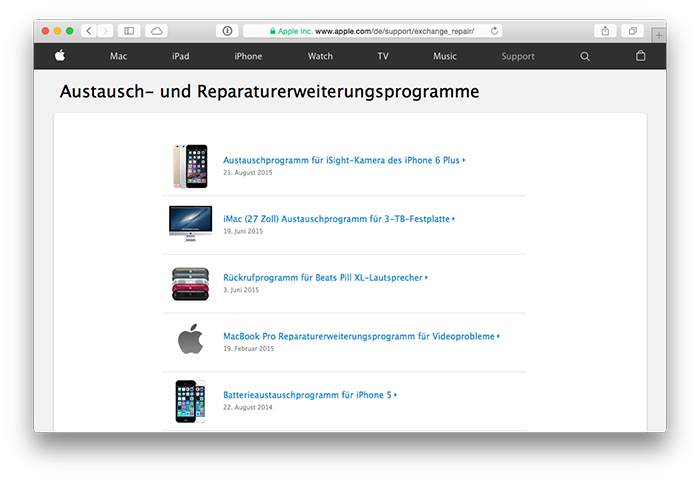Click the green Apple Inc. certificate label
Viewport: 700px width, 481px height.
pos(291,31)
